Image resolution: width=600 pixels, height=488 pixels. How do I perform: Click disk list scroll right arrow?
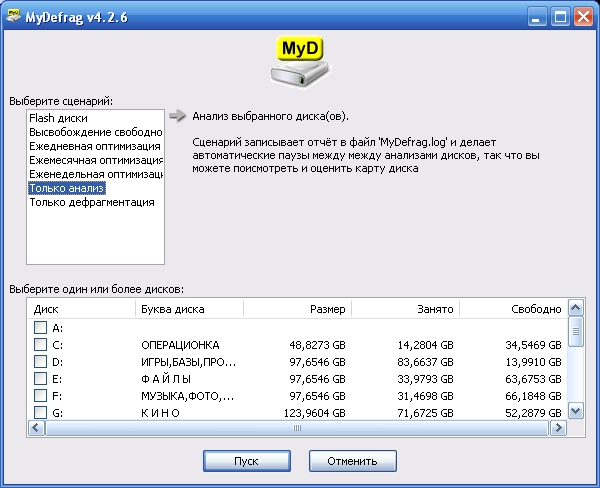559,428
